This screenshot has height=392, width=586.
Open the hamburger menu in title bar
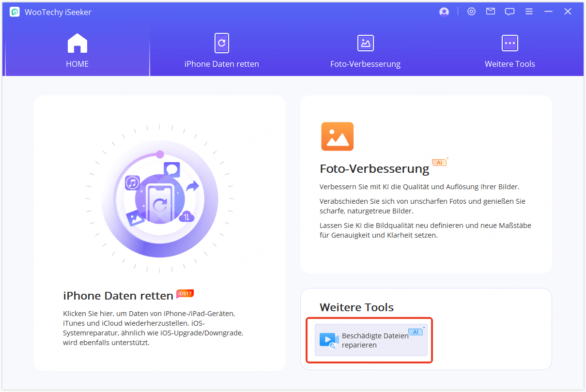point(529,12)
